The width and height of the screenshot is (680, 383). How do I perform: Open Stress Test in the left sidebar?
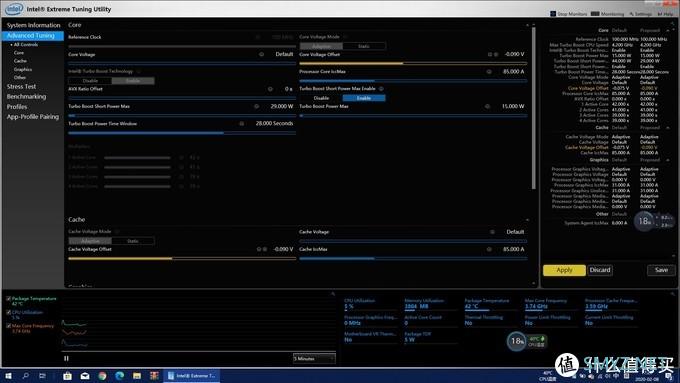[x=21, y=86]
